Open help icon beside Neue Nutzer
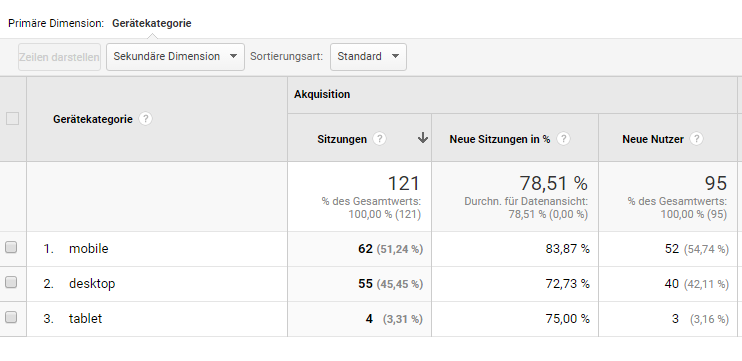This screenshot has width=742, height=361. pos(696,139)
